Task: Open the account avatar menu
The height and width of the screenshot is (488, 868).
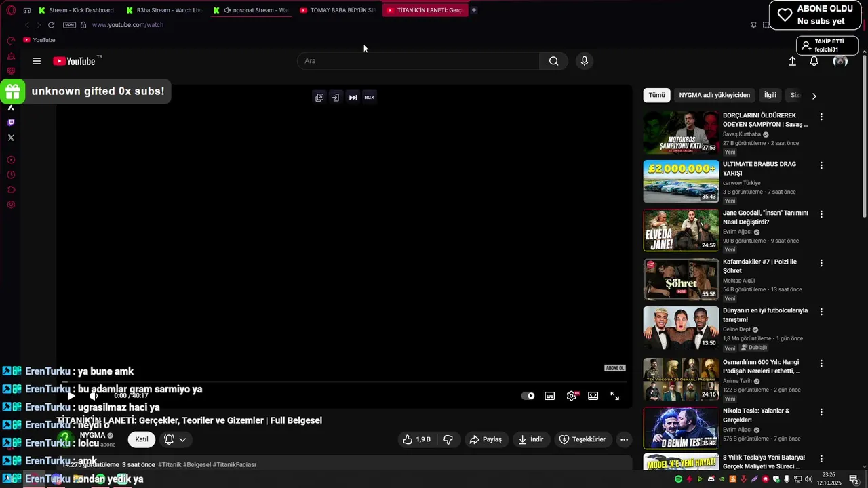Action: [x=840, y=61]
